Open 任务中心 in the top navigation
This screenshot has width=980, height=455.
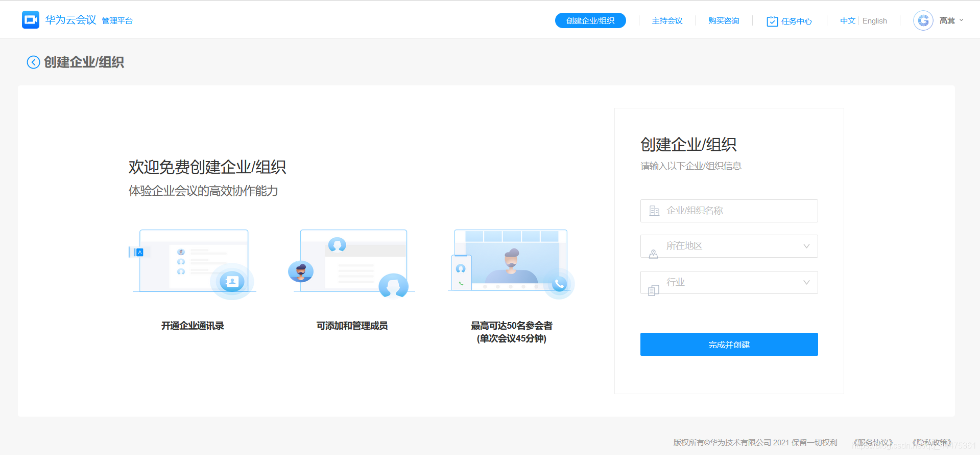pos(796,21)
